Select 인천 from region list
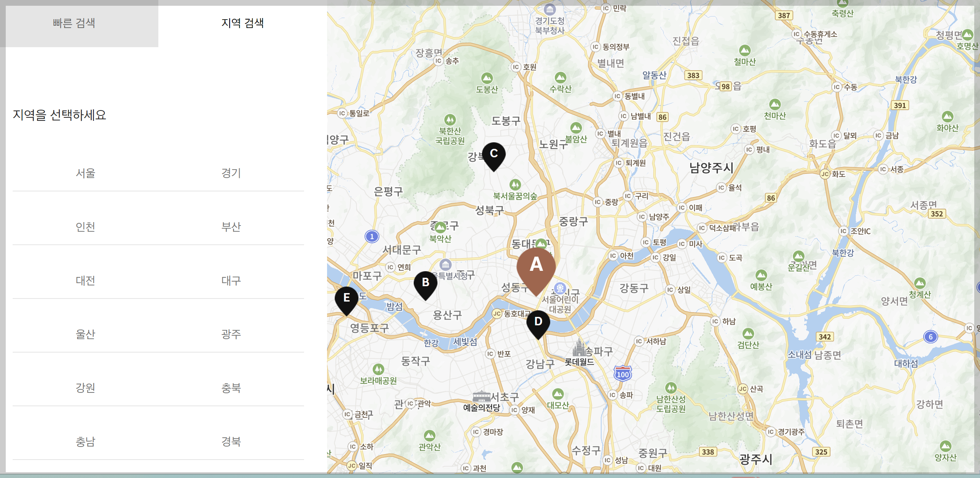 (85, 227)
